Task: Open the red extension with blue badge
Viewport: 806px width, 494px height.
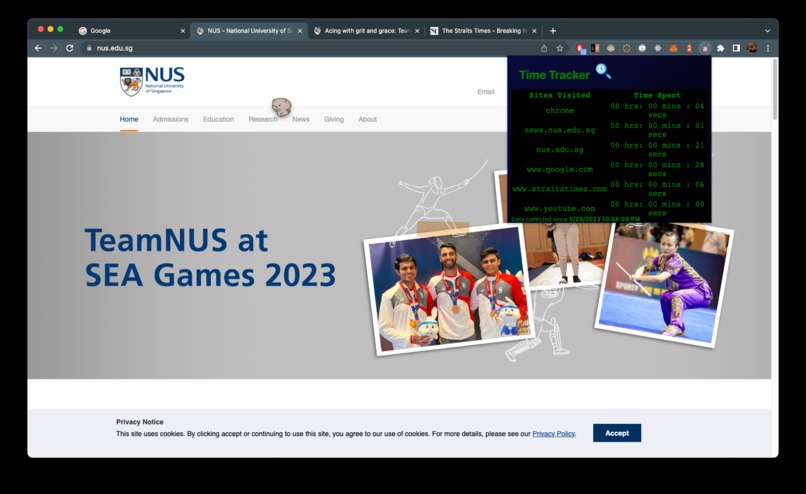Action: (x=580, y=48)
